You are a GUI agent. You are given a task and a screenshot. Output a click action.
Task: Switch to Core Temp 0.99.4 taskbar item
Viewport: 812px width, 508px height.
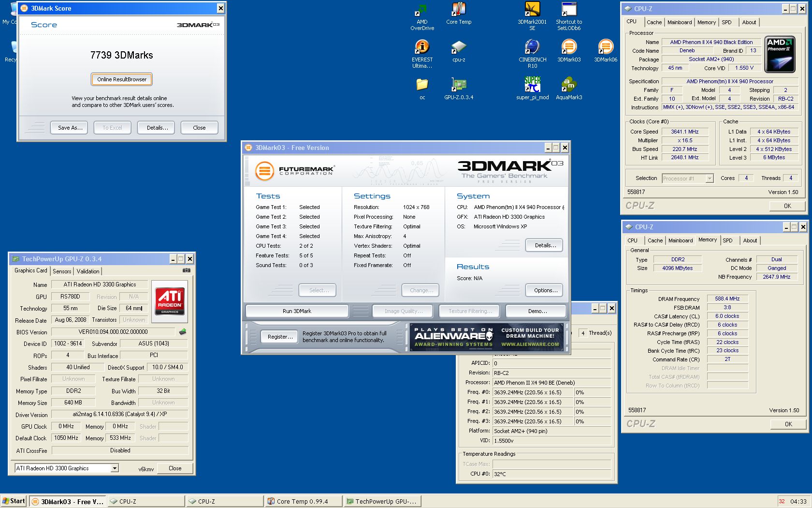click(303, 501)
